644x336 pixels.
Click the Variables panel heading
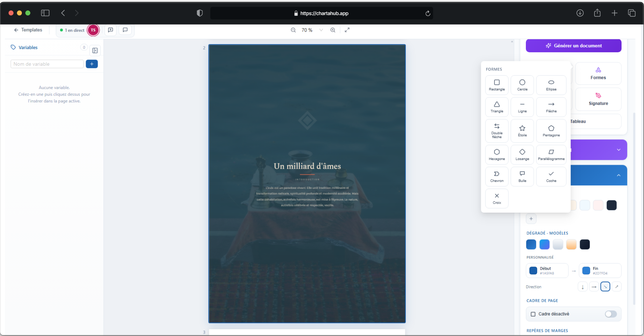pyautogui.click(x=28, y=48)
